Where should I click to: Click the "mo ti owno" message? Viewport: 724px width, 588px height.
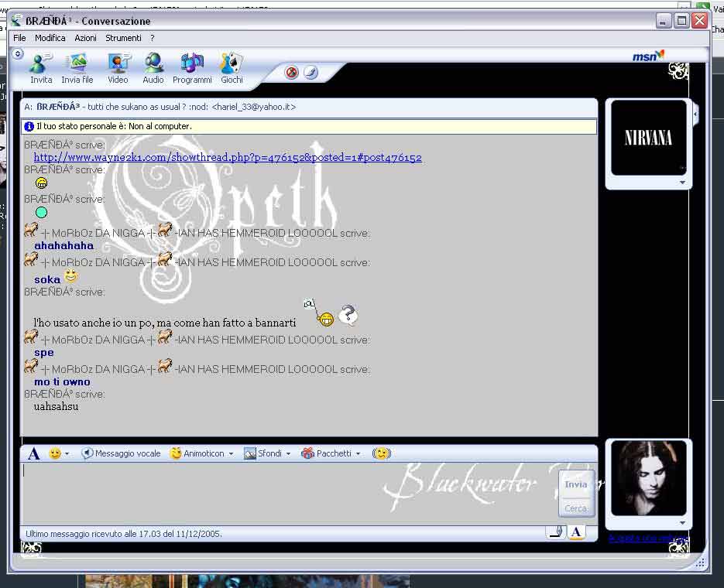[x=62, y=382]
